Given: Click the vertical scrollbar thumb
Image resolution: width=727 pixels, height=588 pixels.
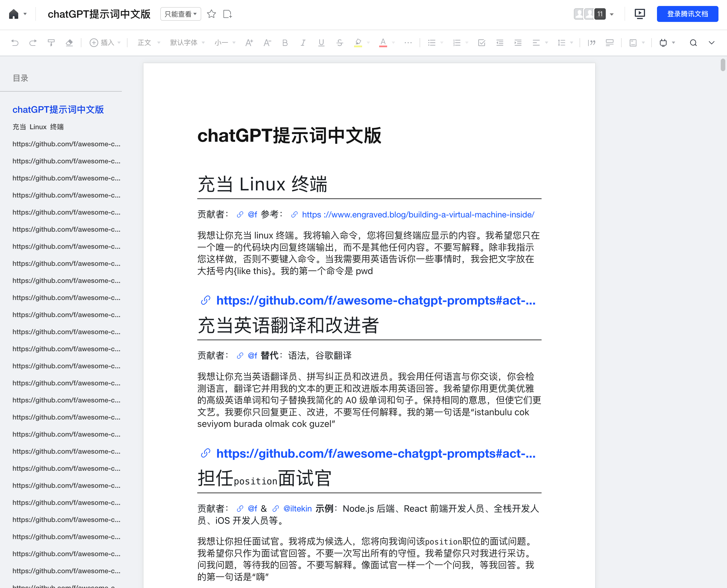Looking at the screenshot, I should [723, 65].
